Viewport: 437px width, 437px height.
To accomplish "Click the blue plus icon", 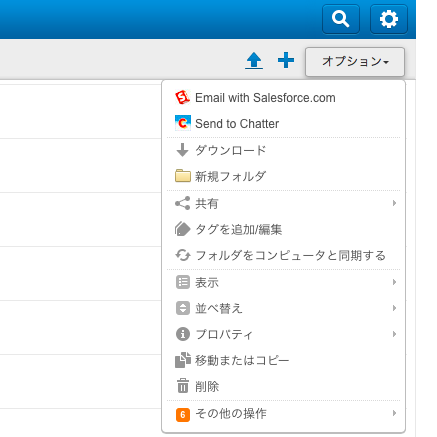I will [286, 60].
